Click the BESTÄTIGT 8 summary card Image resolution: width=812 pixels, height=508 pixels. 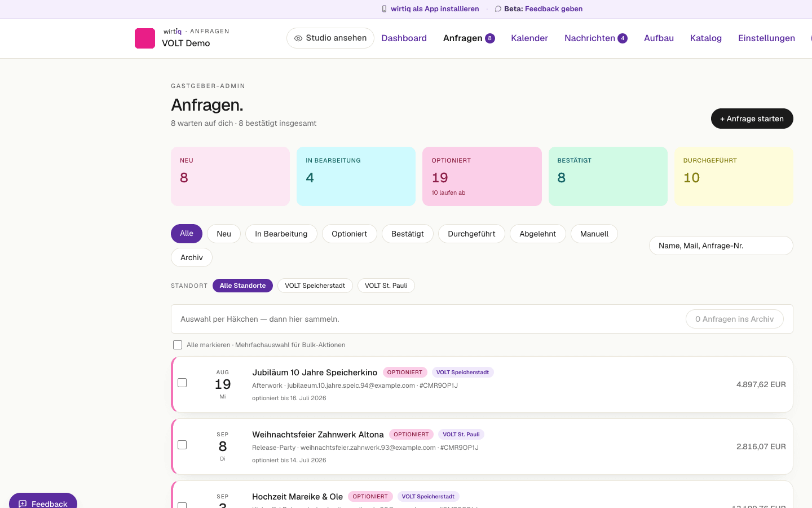(608, 176)
